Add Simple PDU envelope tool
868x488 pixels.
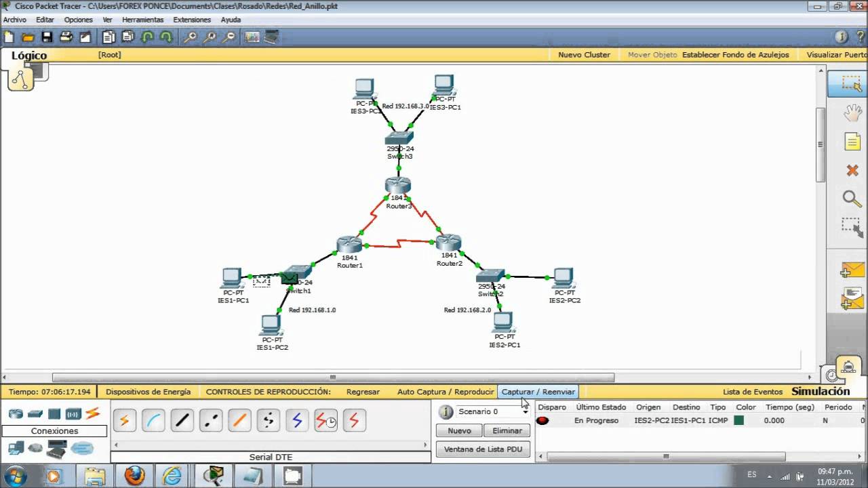[852, 269]
